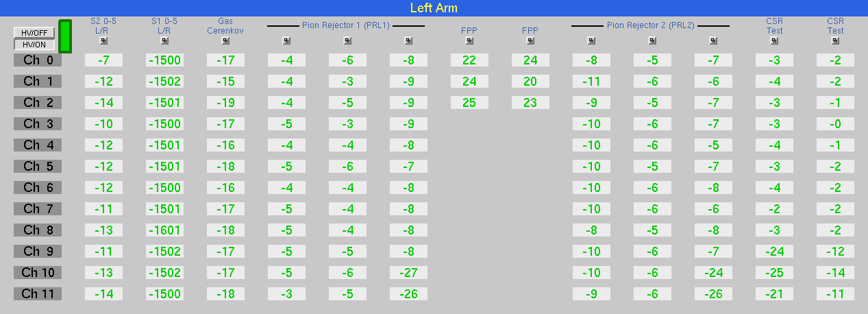
Task: Open icon above FPP column showing 22
Action: [x=469, y=40]
